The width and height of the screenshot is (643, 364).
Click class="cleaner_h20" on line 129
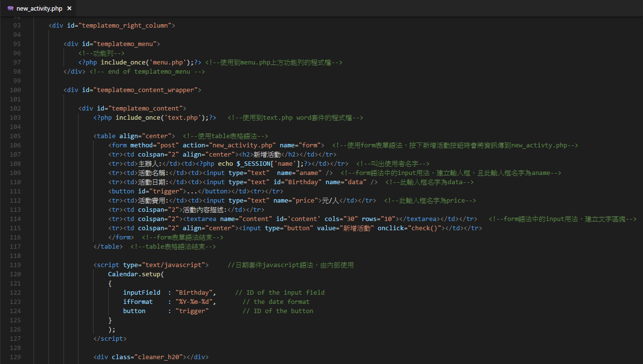coord(147,357)
